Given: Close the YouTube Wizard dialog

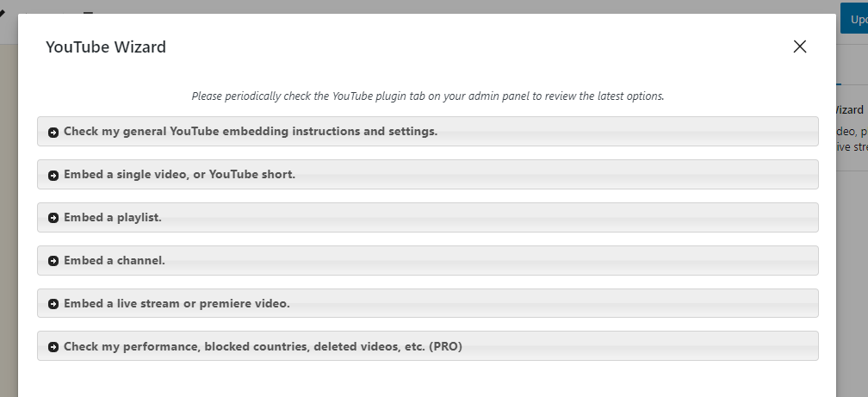Looking at the screenshot, I should click(x=799, y=47).
